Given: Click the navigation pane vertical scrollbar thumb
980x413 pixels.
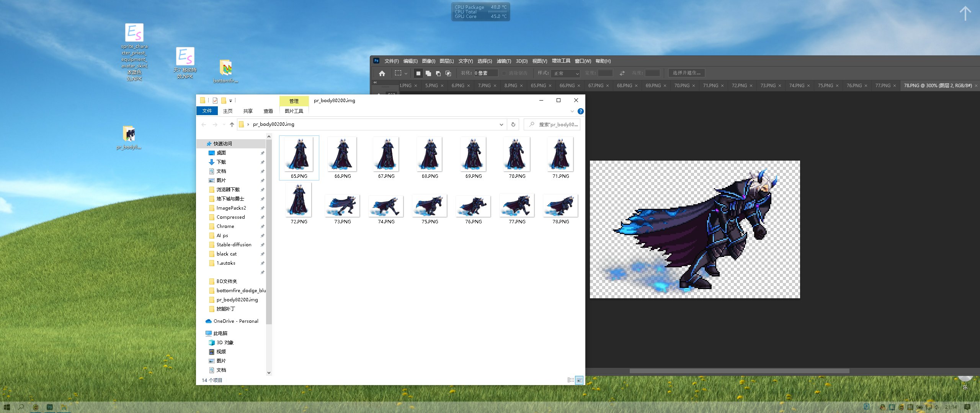Looking at the screenshot, I should coord(269,233).
